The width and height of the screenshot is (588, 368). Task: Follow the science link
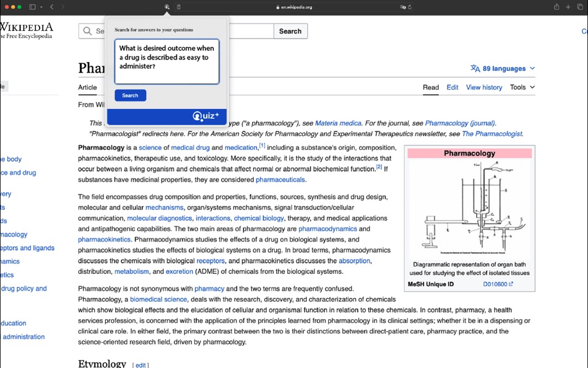point(150,147)
